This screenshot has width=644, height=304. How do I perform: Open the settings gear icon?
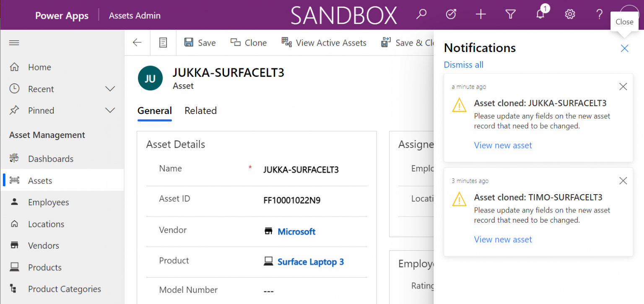570,14
